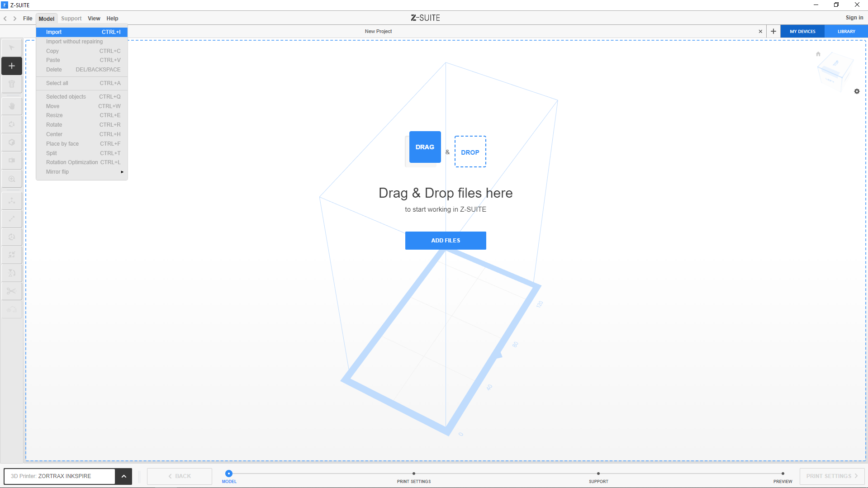Click the magnifier zoom tool icon
This screenshot has width=868, height=488.
pos(12,179)
